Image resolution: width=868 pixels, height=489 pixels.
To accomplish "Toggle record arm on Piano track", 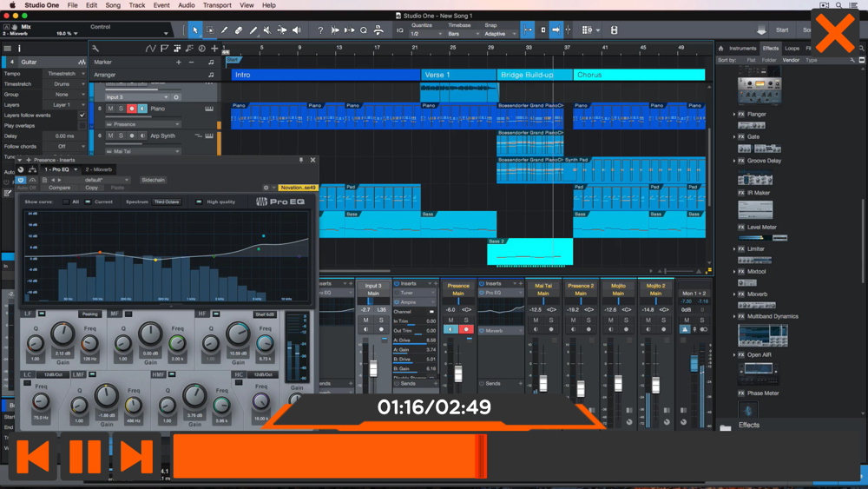I will [132, 109].
